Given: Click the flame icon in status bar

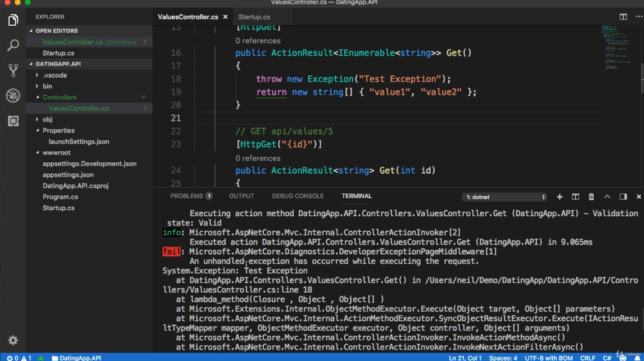Looking at the screenshot, I should pos(41,358).
